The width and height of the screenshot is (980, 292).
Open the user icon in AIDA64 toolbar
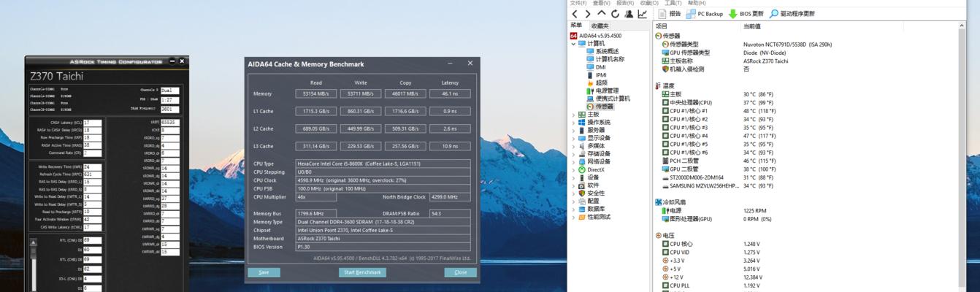[x=629, y=14]
